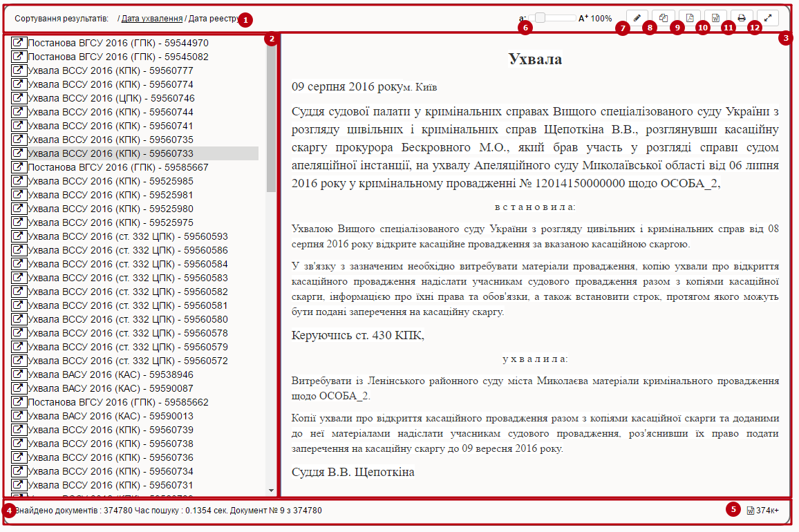
Task: Sort results by Дата реєстру
Action: pos(214,19)
